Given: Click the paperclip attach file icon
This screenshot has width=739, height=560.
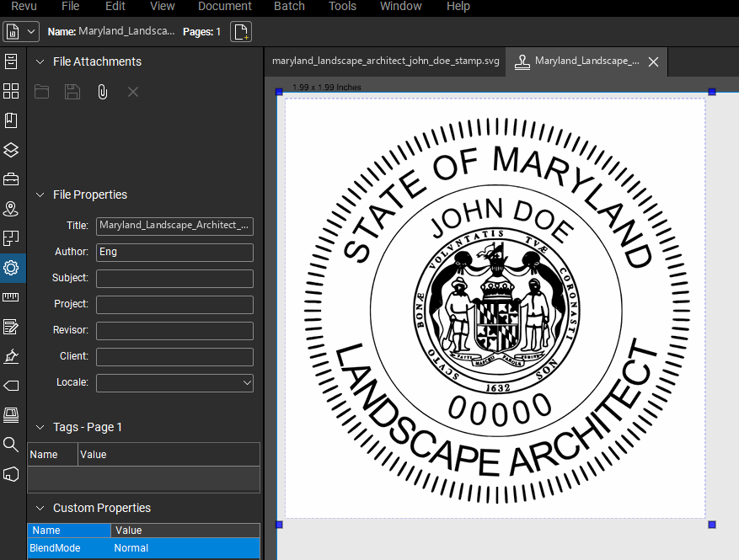Looking at the screenshot, I should point(103,92).
